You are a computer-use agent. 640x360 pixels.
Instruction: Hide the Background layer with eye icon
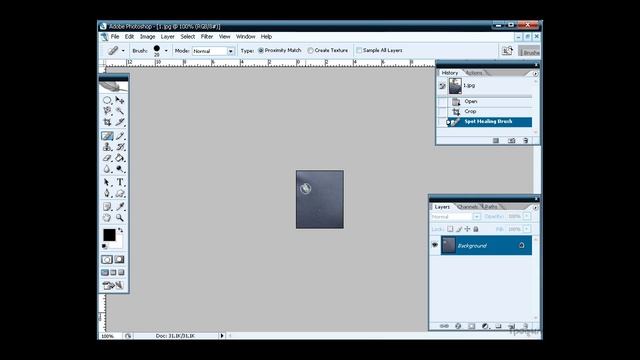435,245
